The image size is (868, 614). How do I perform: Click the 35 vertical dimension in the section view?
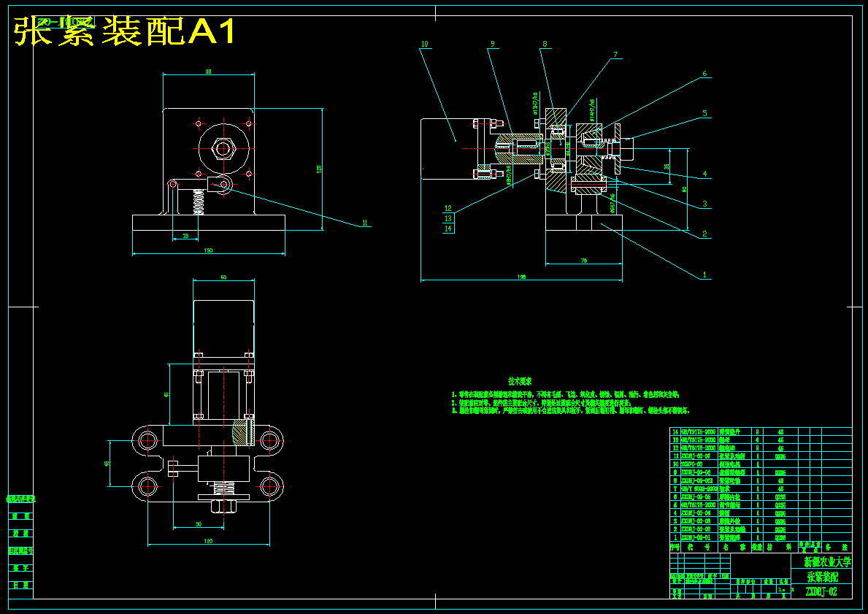pos(667,166)
